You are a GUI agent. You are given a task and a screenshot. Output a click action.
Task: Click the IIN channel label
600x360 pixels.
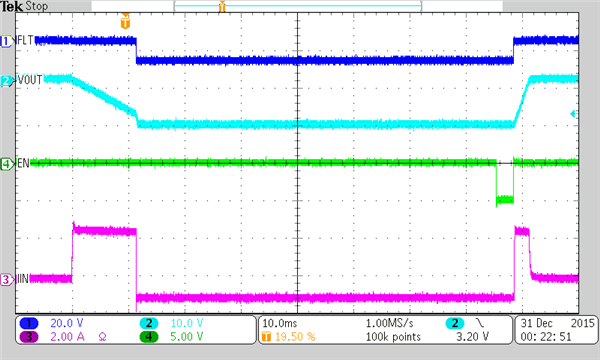pos(23,279)
